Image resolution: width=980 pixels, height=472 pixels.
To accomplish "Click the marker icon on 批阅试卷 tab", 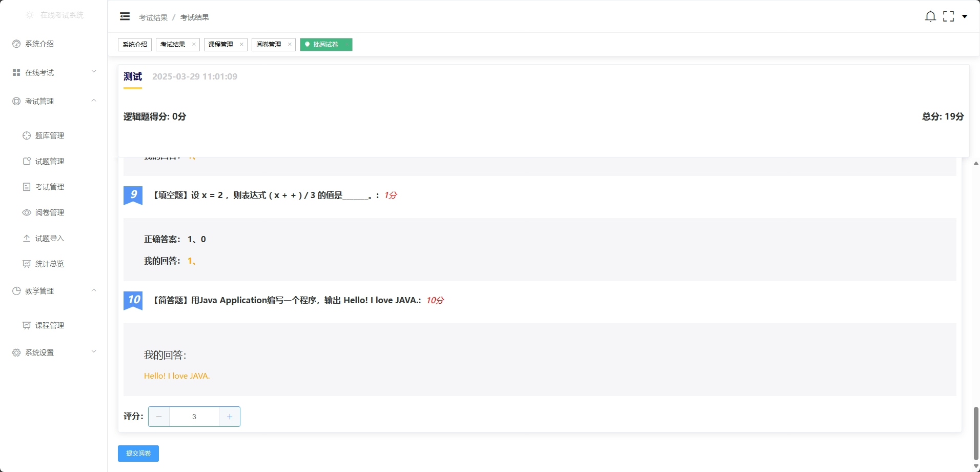I will (x=308, y=45).
